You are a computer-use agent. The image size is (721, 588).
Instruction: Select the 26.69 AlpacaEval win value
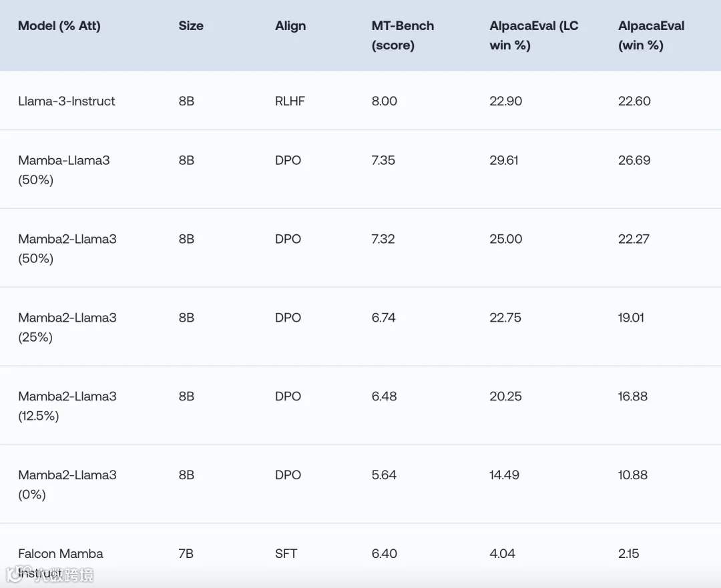[x=634, y=160]
